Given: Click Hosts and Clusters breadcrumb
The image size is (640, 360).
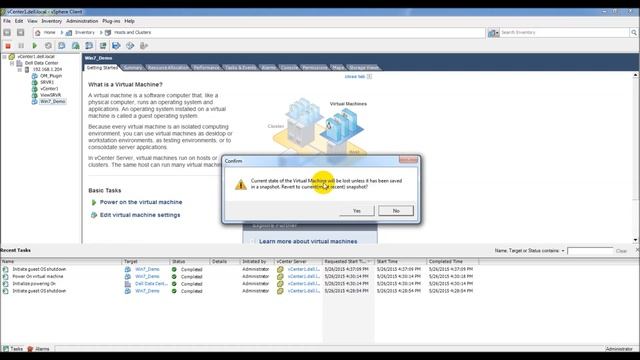Looking at the screenshot, I should coord(132,32).
